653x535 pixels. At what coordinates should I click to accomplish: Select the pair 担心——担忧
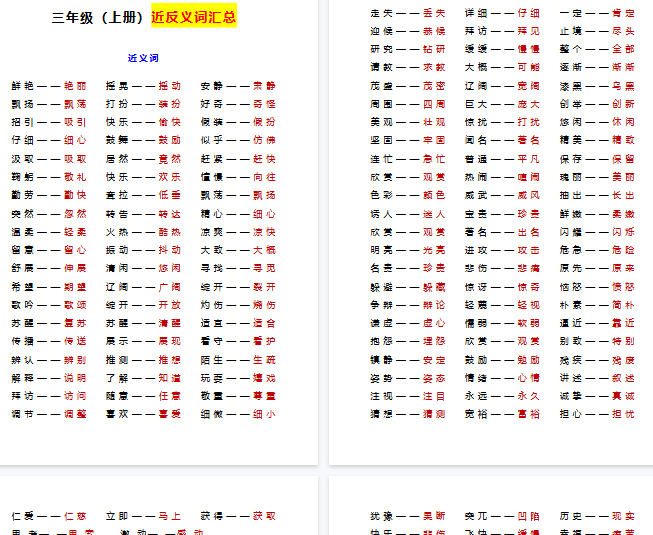click(597, 414)
